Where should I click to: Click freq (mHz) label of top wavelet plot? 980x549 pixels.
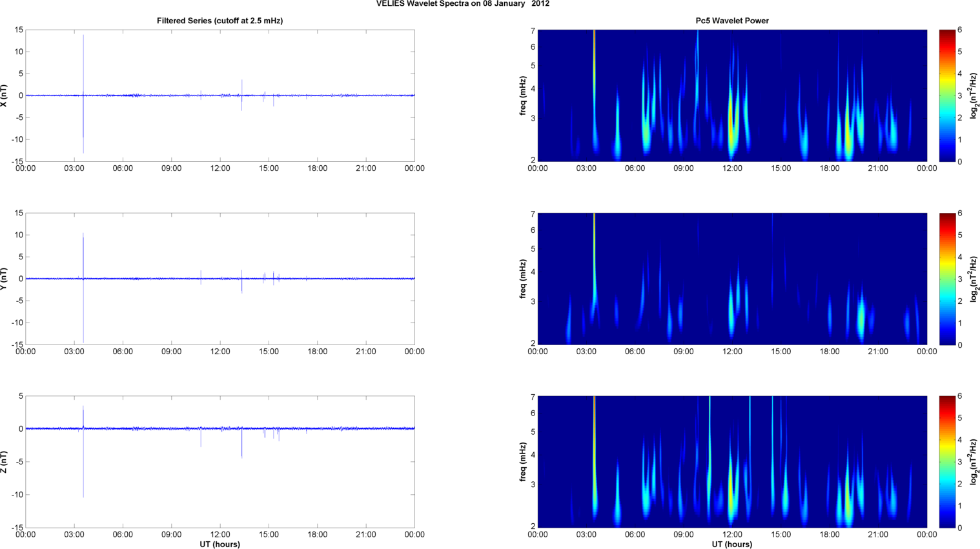[523, 95]
